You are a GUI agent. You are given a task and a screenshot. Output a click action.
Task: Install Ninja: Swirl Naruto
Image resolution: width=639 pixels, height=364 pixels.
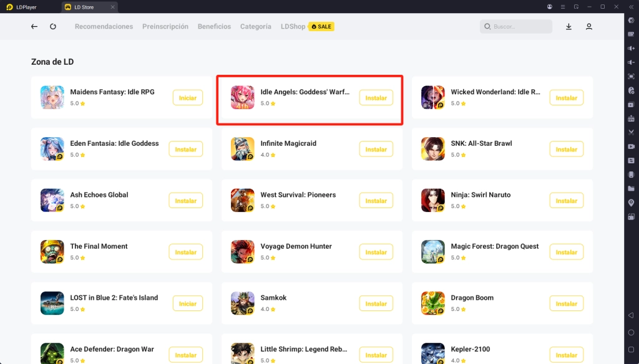click(x=567, y=200)
